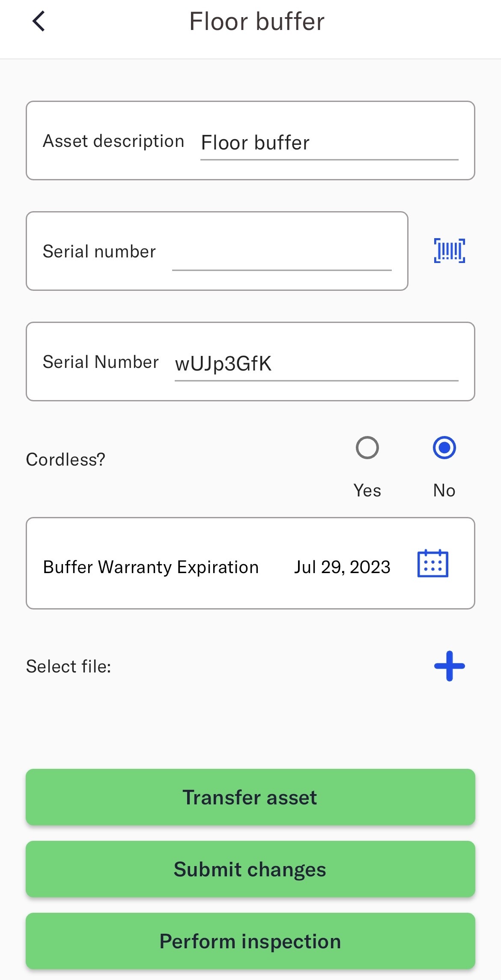501x980 pixels.
Task: Open the warranty expiration calendar picker
Action: click(432, 564)
